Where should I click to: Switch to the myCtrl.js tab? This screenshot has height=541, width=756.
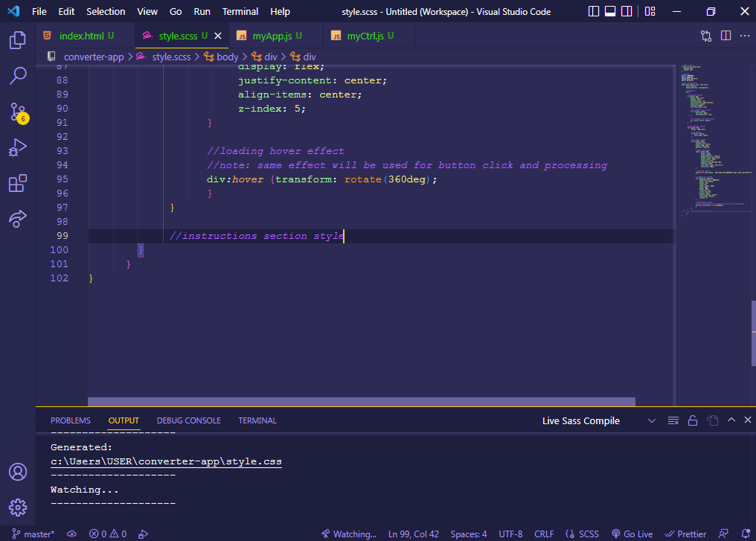pyautogui.click(x=371, y=36)
